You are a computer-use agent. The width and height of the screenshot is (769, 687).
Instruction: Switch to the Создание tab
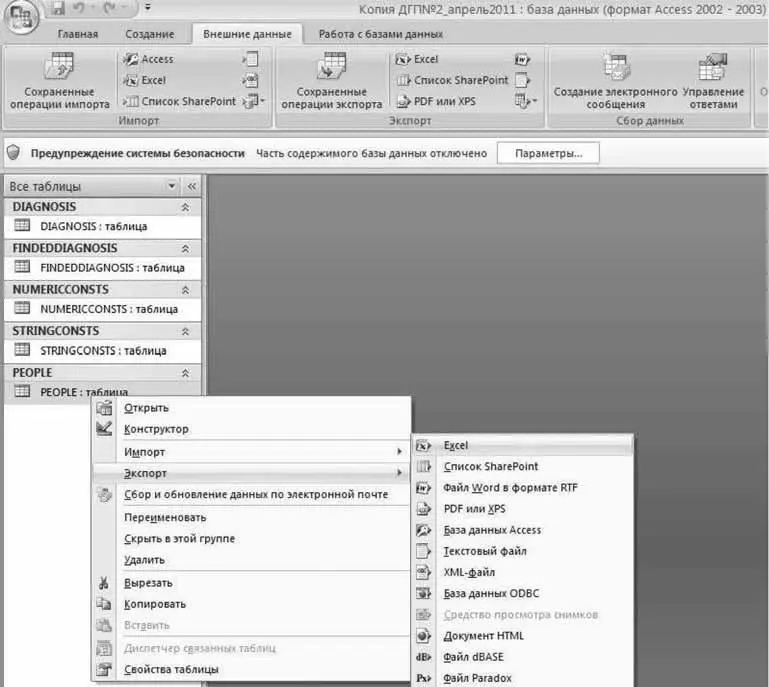click(x=150, y=34)
